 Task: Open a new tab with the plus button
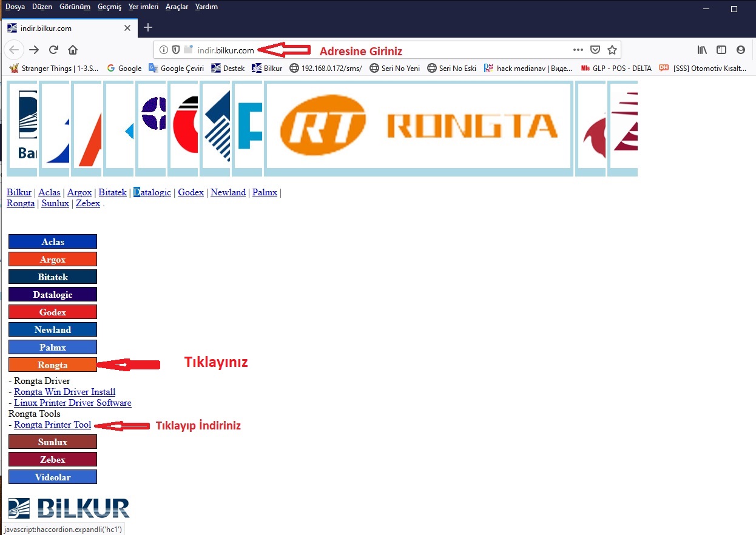click(148, 28)
